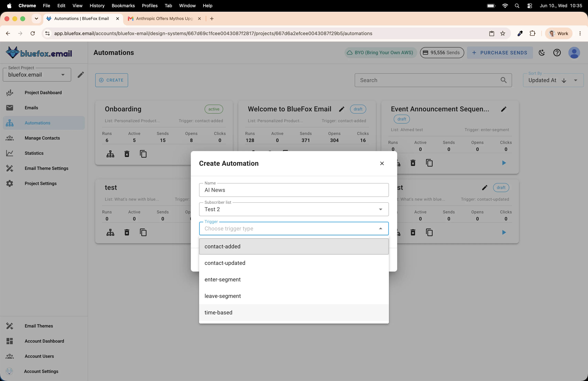Reload the page
588x381 pixels.
coord(33,33)
